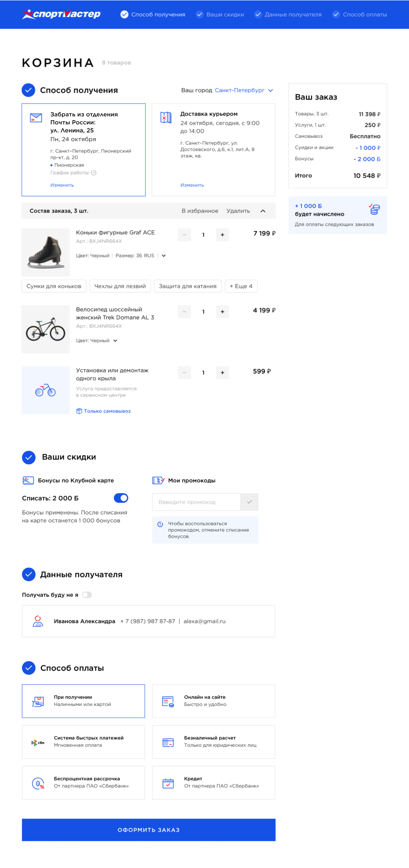The width and height of the screenshot is (409, 868).
Task: Go to 'Способ оплаты' step in header
Action: click(360, 14)
